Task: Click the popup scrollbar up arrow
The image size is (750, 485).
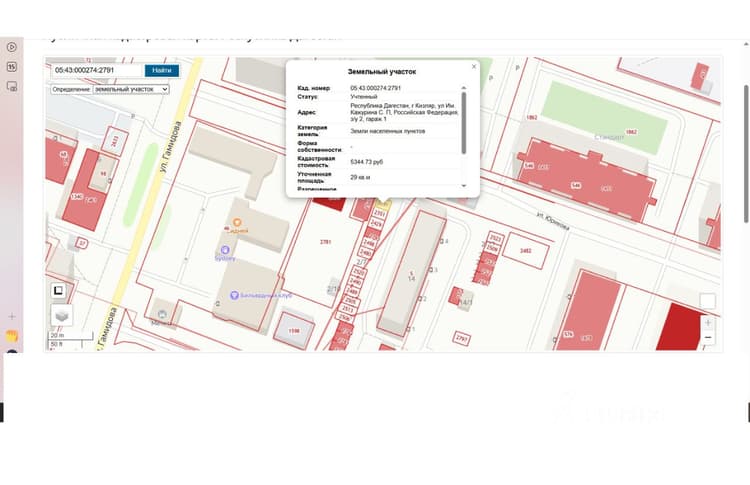Action: coord(463,88)
